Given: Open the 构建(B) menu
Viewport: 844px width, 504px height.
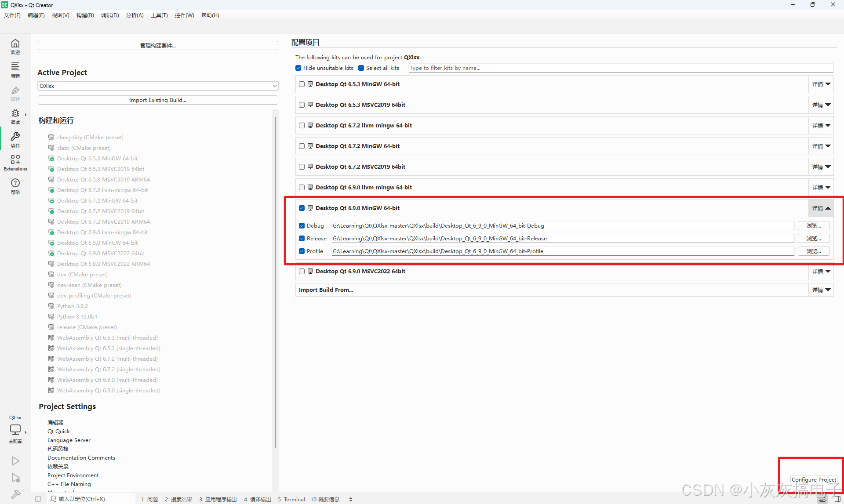Looking at the screenshot, I should [x=85, y=15].
